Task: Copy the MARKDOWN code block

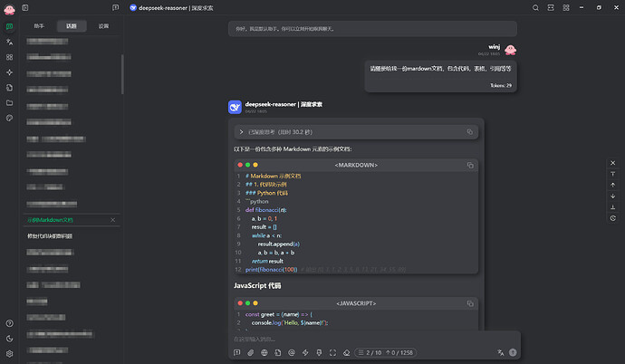Action: click(470, 165)
